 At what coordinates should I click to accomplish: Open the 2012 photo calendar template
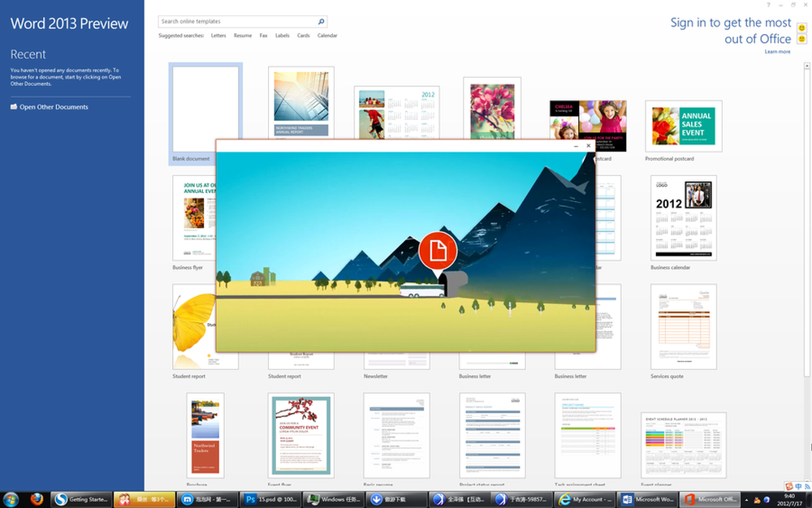point(397,113)
